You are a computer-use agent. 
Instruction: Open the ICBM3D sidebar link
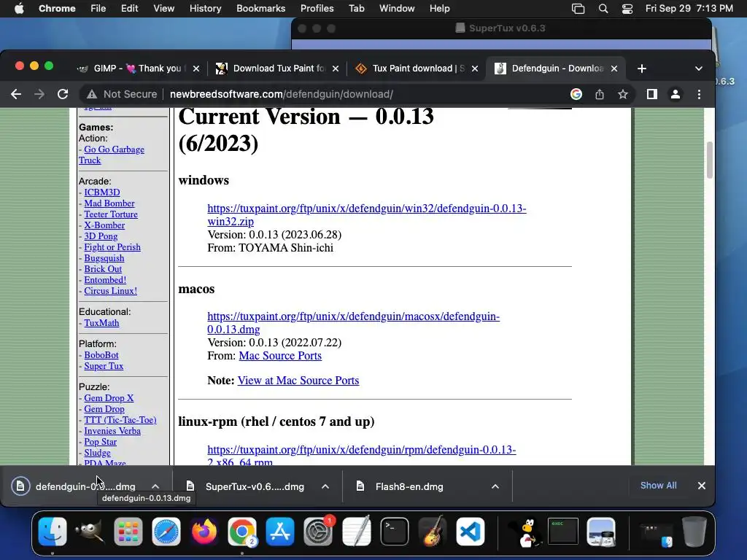pyautogui.click(x=102, y=192)
